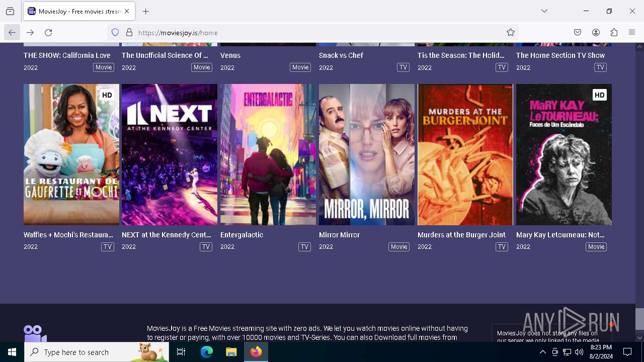644x362 pixels.
Task: Show hidden system tray icons
Action: [x=542, y=352]
